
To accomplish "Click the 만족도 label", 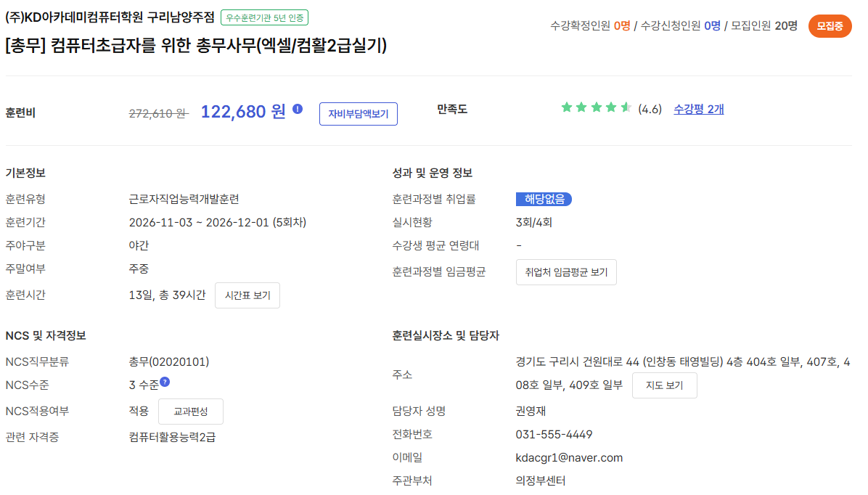I will (452, 110).
